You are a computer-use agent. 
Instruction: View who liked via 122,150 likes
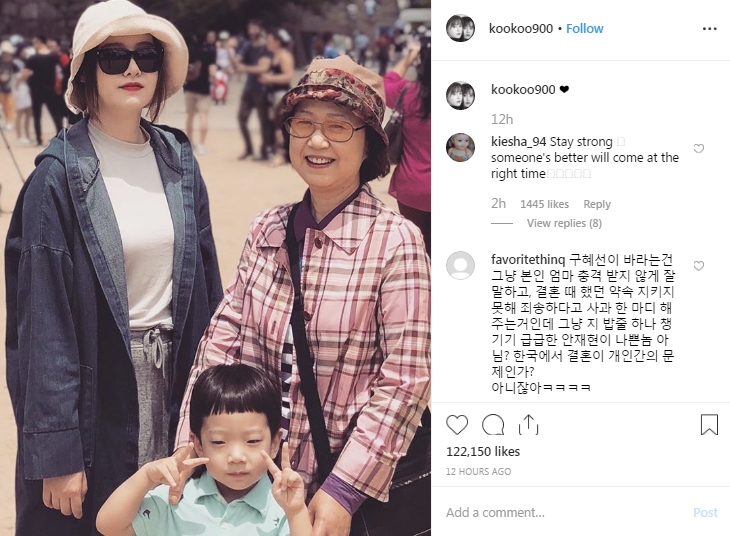[483, 451]
